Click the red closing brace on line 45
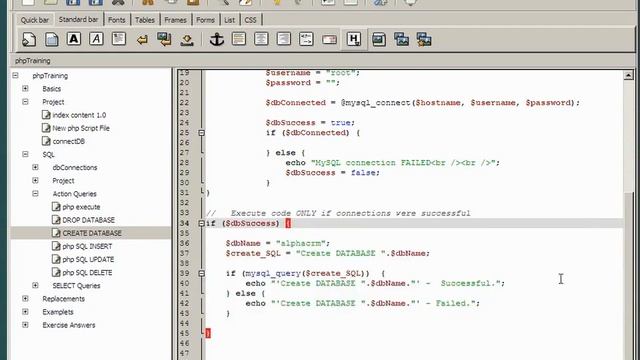The image size is (640, 360). (208, 333)
